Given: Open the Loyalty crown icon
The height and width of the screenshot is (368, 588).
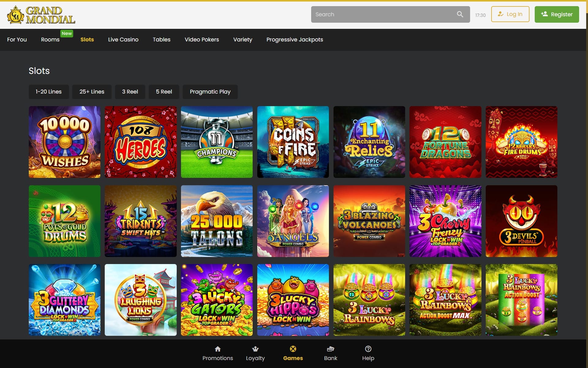Looking at the screenshot, I should coord(255,349).
